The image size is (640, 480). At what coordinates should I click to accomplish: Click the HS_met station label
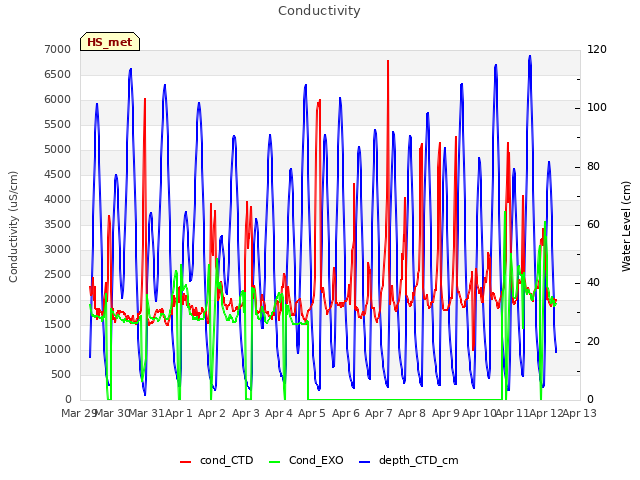110,42
